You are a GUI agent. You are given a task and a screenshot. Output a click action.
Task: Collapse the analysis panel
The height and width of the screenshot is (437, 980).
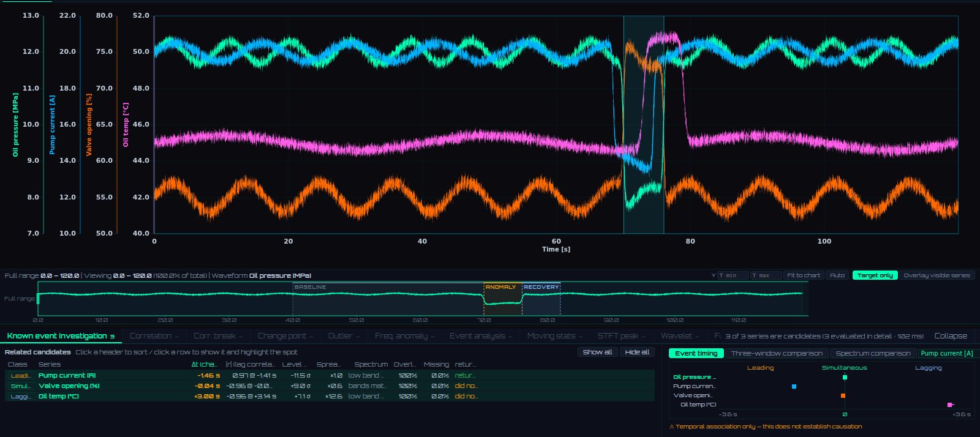click(x=951, y=336)
